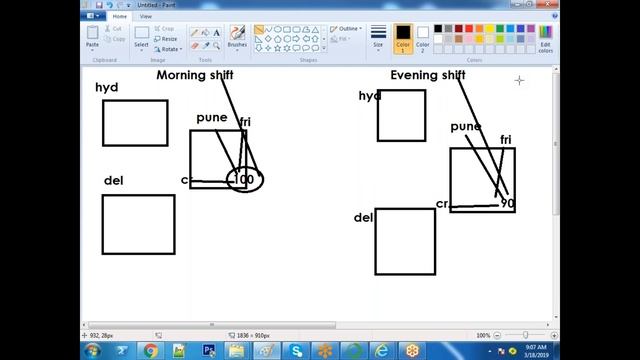Open Skype from taskbar

tap(296, 351)
